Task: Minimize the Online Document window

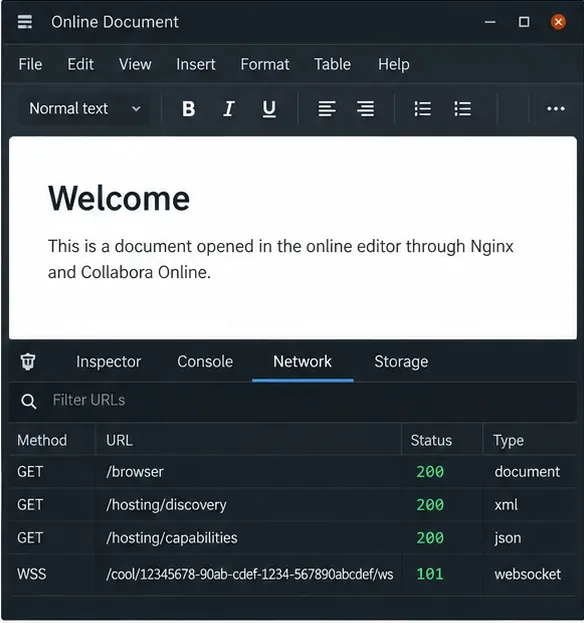Action: click(x=490, y=22)
